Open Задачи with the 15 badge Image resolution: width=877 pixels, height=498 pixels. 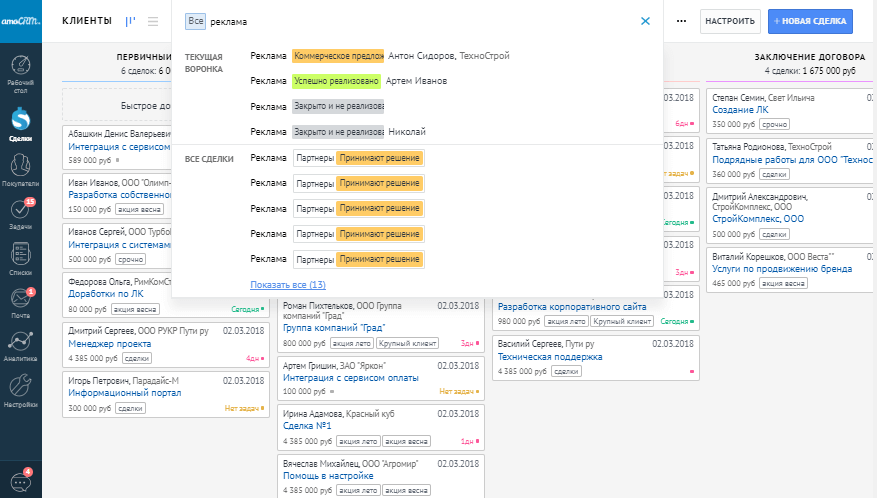coord(20,214)
